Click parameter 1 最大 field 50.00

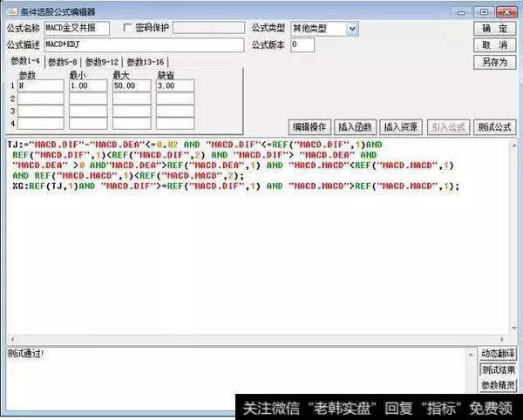click(132, 85)
